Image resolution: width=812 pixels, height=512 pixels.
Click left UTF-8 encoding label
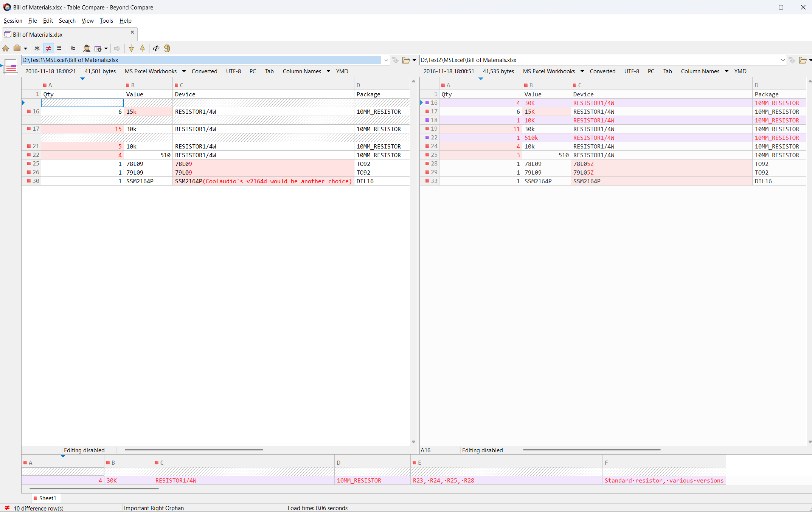click(x=233, y=71)
